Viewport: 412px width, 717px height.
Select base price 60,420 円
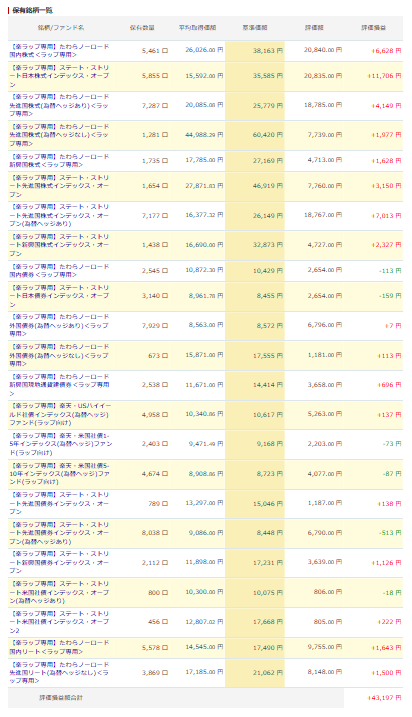point(268,135)
